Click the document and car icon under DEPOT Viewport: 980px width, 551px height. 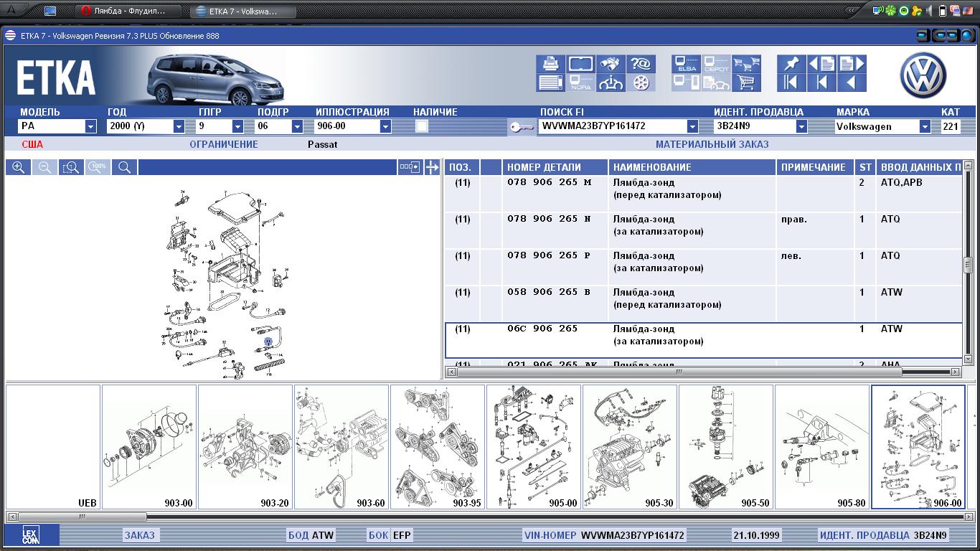coord(717,83)
